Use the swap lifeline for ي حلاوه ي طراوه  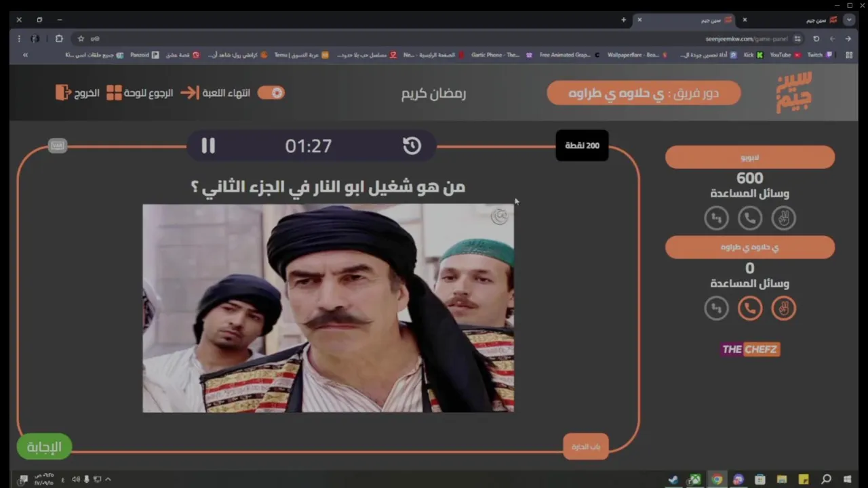(716, 308)
